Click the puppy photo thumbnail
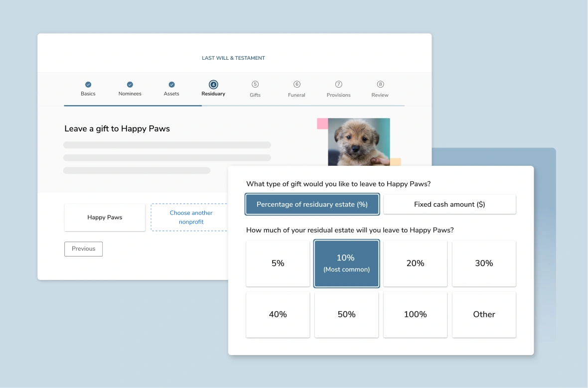The image size is (588, 388). (x=359, y=144)
